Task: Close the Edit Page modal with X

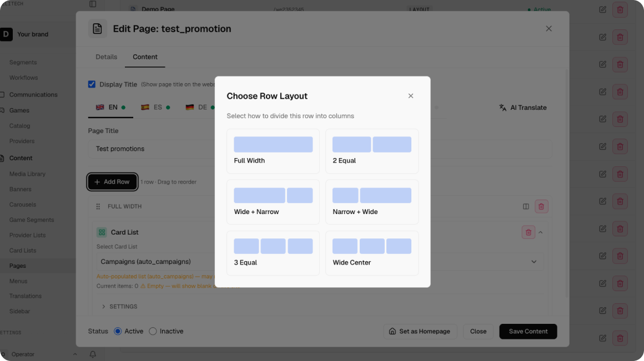Action: coord(549,29)
